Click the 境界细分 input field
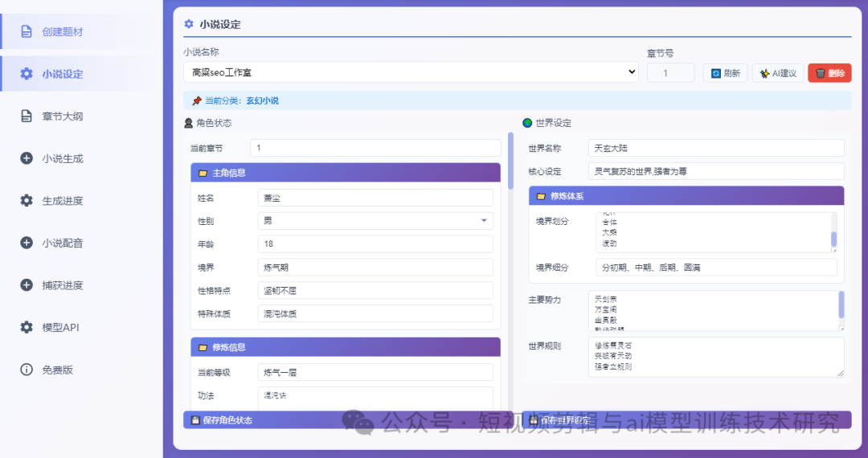This screenshot has width=868, height=458. coord(716,267)
